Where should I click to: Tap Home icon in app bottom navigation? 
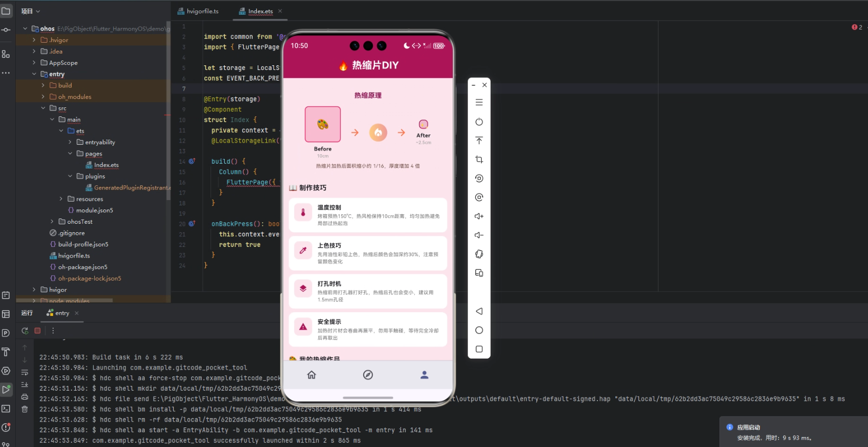pos(312,375)
